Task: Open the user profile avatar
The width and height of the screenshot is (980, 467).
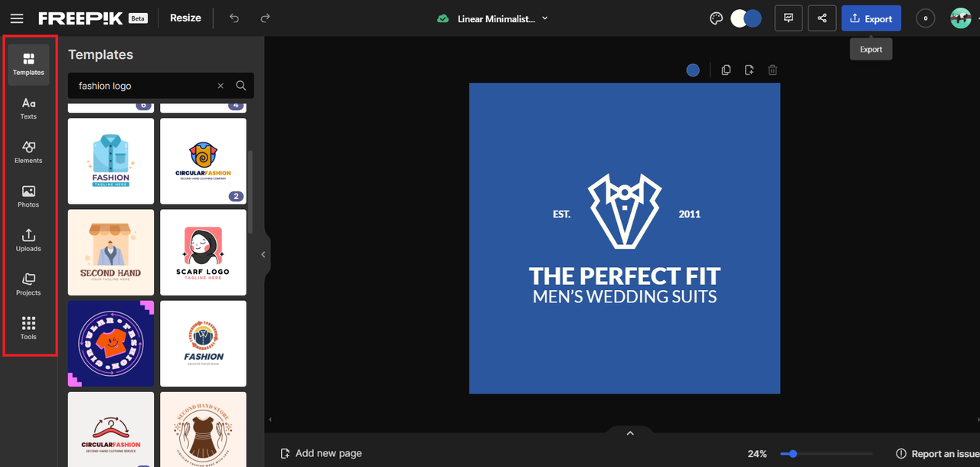Action: 960,18
